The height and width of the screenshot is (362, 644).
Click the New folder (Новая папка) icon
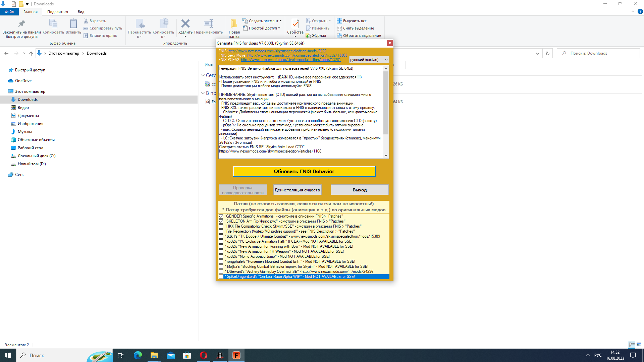(x=234, y=24)
